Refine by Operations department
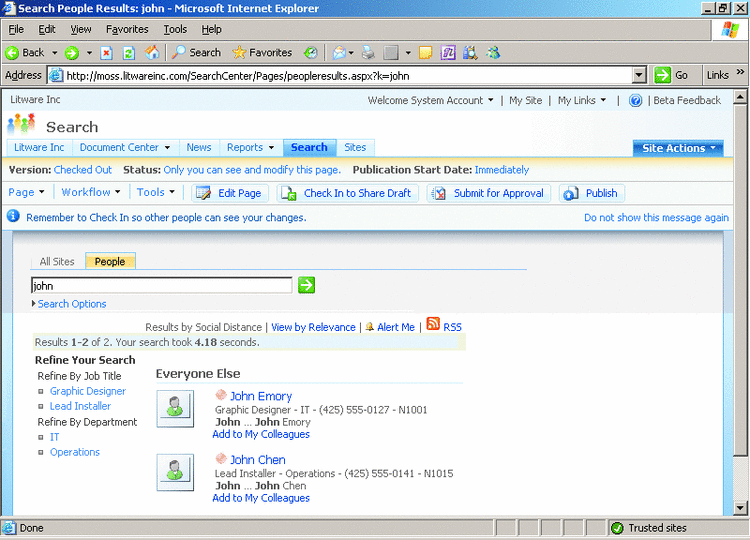This screenshot has width=750, height=540. click(x=75, y=452)
